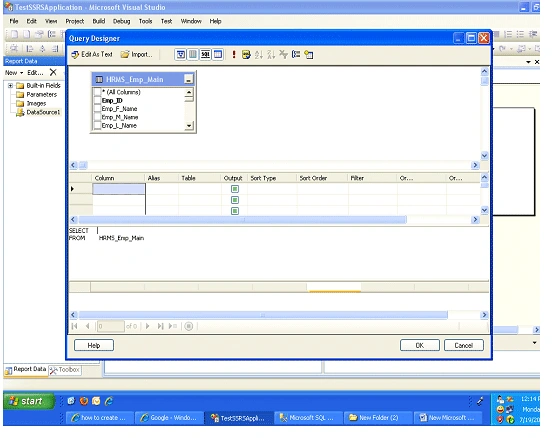The image size is (556, 438).
Task: Click the first Column cell in grid
Action: pyautogui.click(x=119, y=189)
